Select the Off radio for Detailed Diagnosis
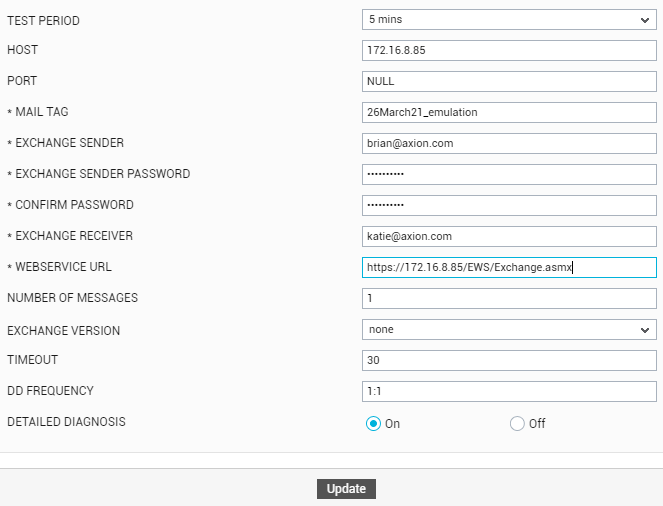This screenshot has height=506, width=663. pyautogui.click(x=517, y=423)
